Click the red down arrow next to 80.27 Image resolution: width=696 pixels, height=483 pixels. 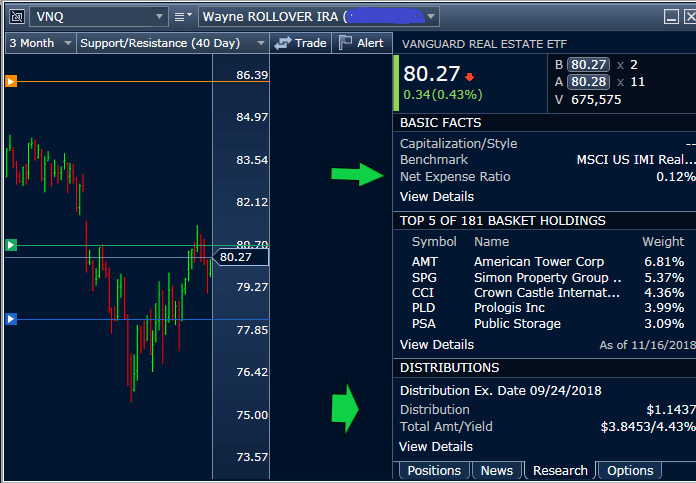[470, 76]
